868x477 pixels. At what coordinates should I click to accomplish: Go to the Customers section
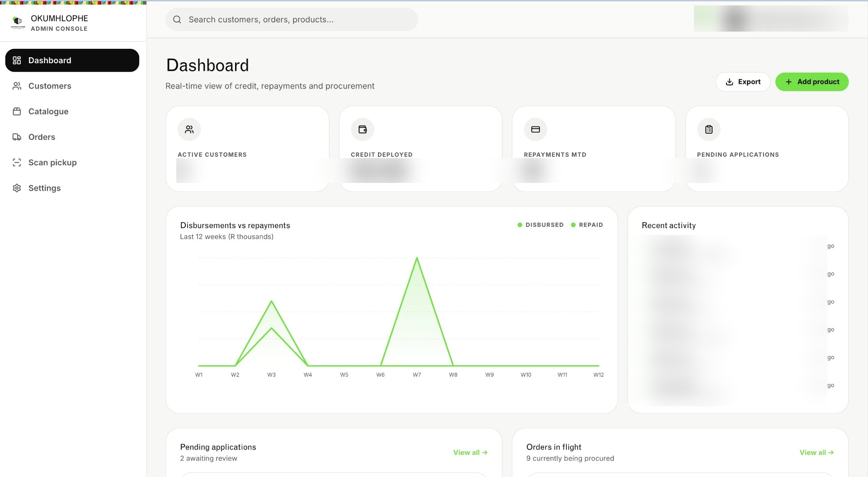tap(72, 86)
